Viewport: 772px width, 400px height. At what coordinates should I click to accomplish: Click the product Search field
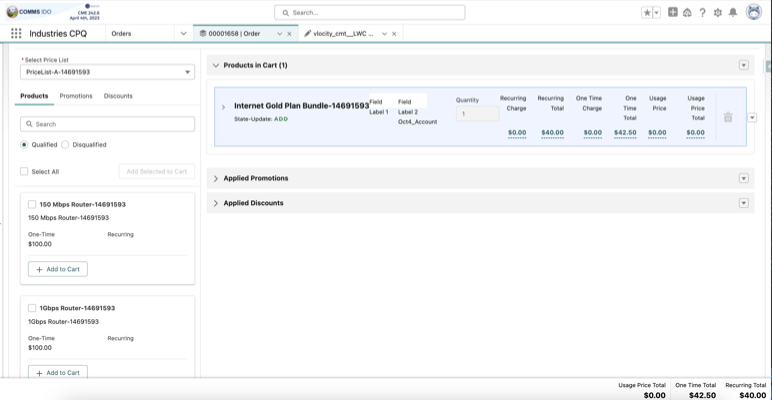(107, 124)
